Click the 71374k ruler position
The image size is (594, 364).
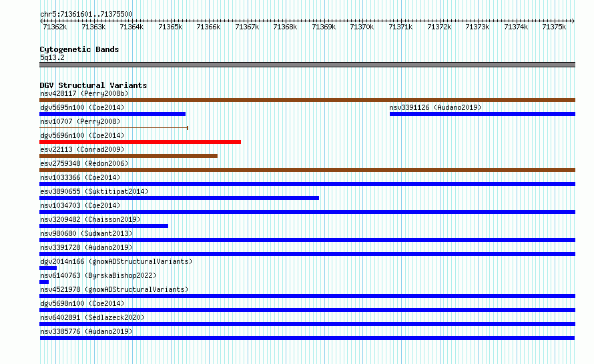click(x=517, y=27)
